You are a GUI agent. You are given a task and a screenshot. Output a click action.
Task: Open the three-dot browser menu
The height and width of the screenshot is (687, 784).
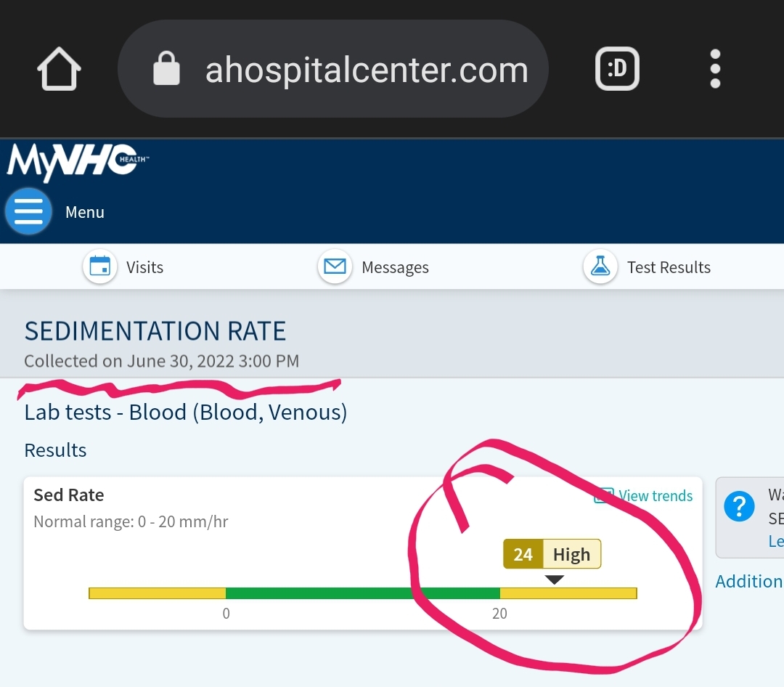pyautogui.click(x=715, y=70)
